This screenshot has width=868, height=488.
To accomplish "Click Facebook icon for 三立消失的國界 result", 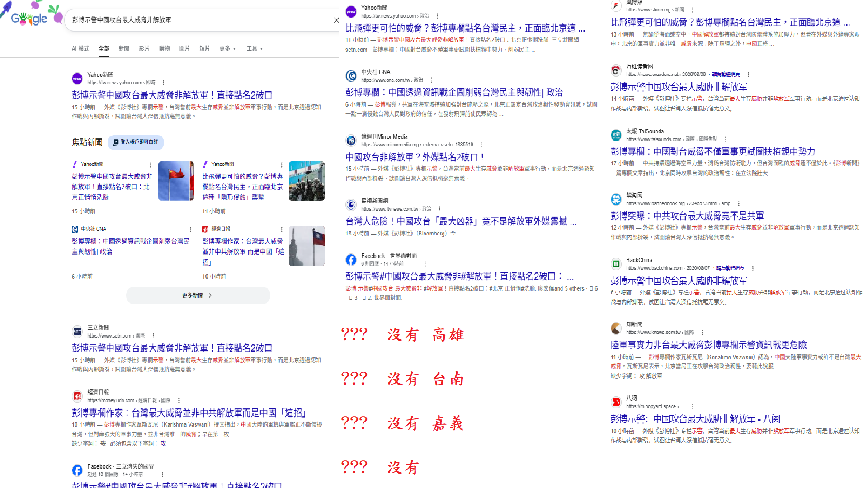I will 77,470.
